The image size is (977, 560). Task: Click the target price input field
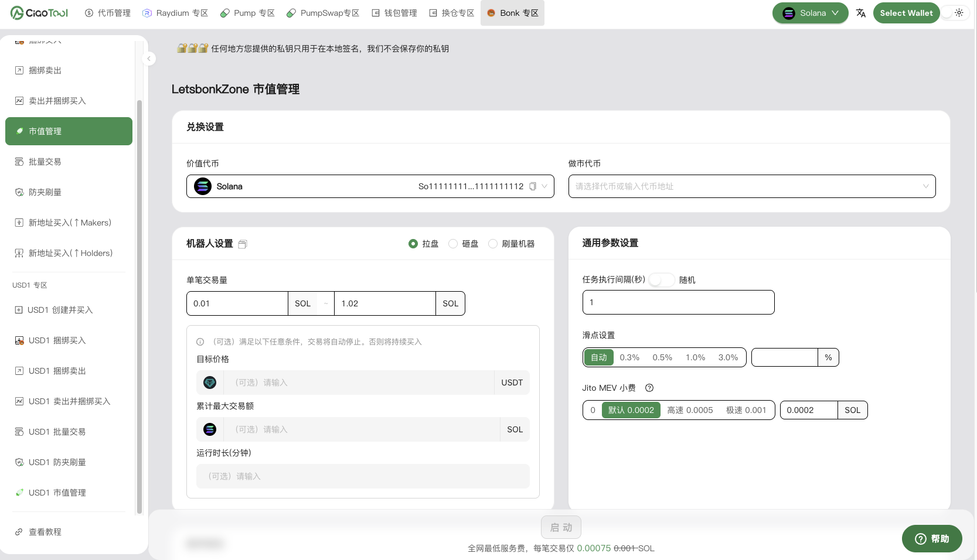tap(359, 383)
